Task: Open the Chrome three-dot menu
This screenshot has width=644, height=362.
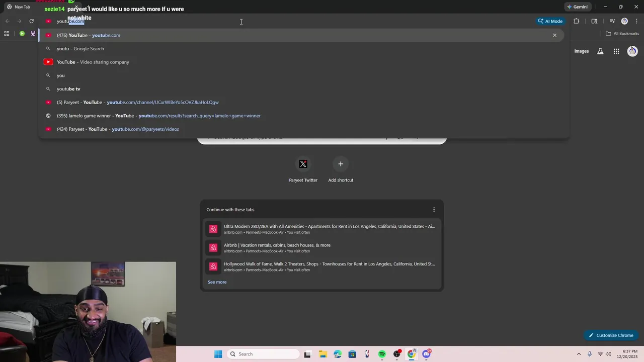Action: tap(637, 21)
